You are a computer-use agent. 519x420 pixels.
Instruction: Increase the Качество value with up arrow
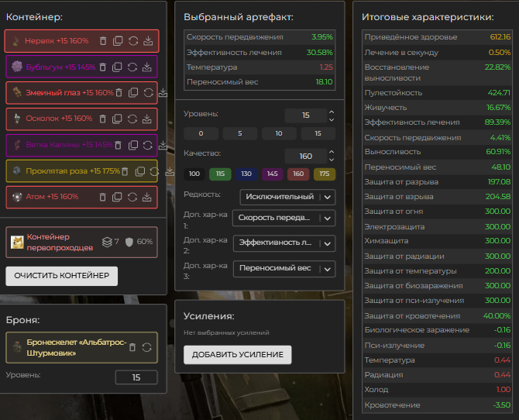point(332,152)
